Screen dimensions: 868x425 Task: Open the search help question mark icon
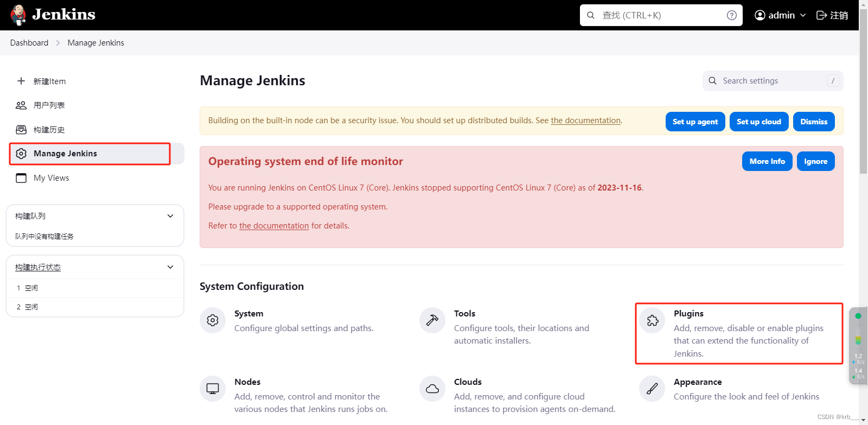pyautogui.click(x=732, y=15)
